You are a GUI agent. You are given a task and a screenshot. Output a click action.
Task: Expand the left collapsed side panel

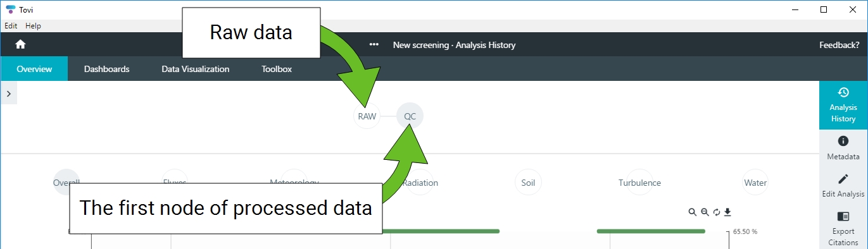(x=8, y=93)
